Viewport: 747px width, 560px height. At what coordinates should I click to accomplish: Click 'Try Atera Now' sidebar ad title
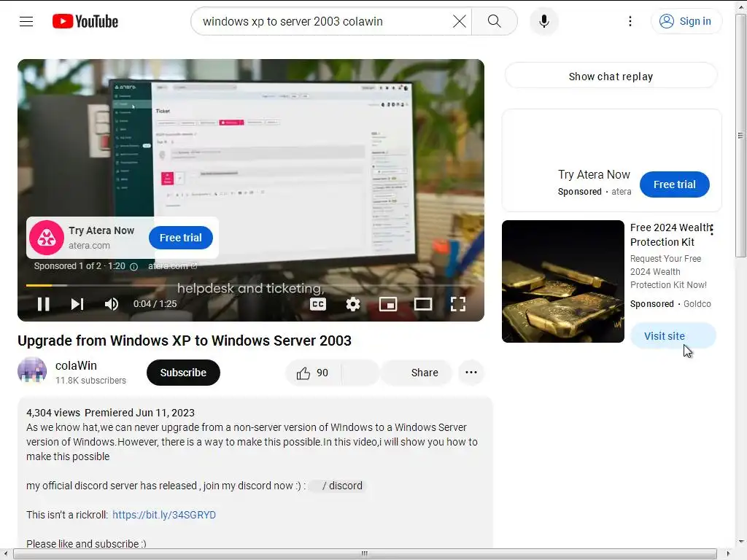(594, 175)
